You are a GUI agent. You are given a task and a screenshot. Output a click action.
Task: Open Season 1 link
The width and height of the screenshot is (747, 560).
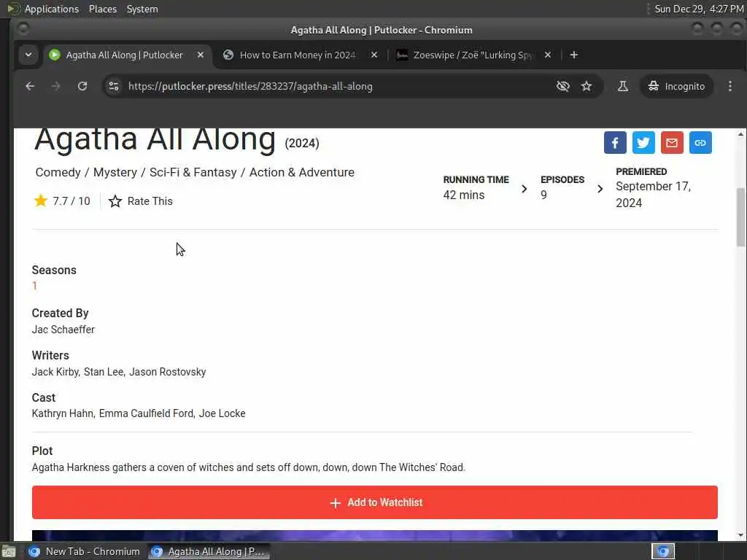[34, 286]
